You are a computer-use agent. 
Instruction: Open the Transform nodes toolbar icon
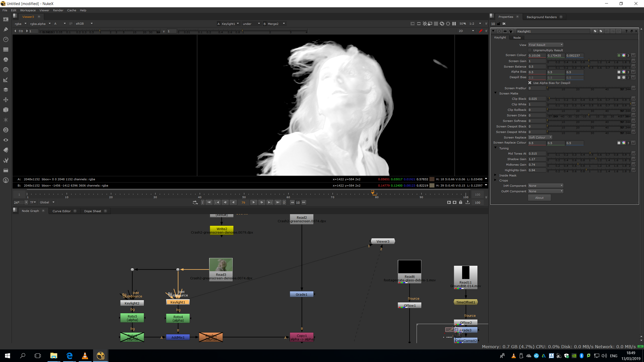pyautogui.click(x=6, y=100)
